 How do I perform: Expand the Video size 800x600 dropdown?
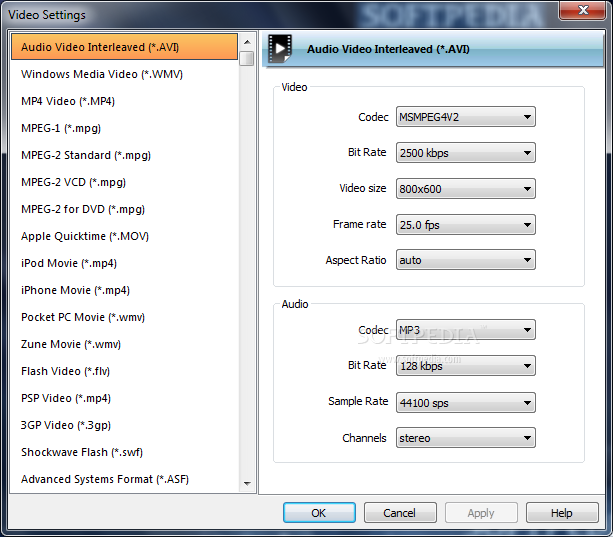pyautogui.click(x=466, y=188)
